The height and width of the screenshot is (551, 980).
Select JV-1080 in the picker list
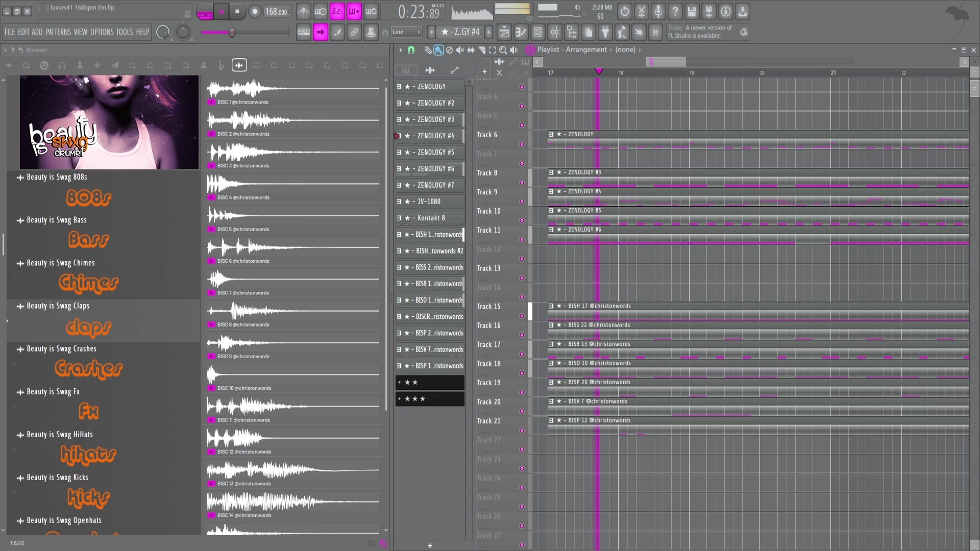click(x=430, y=202)
